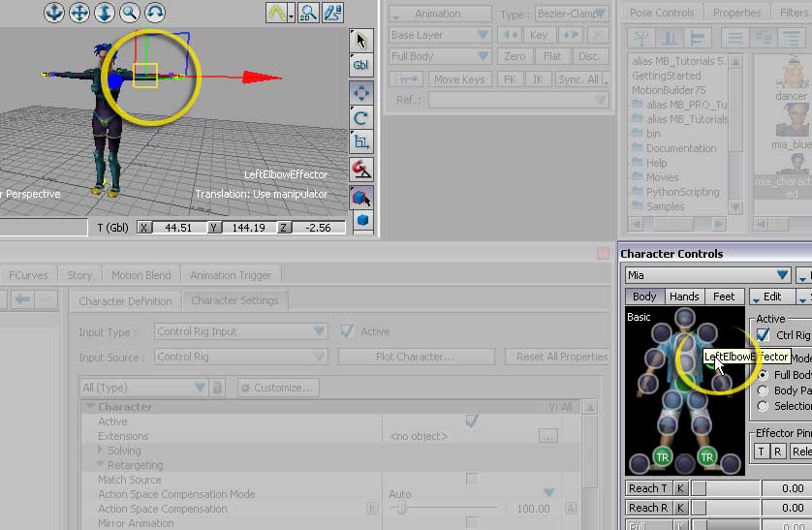812x530 pixels.
Task: Open the Character Definition tab
Action: (125, 300)
